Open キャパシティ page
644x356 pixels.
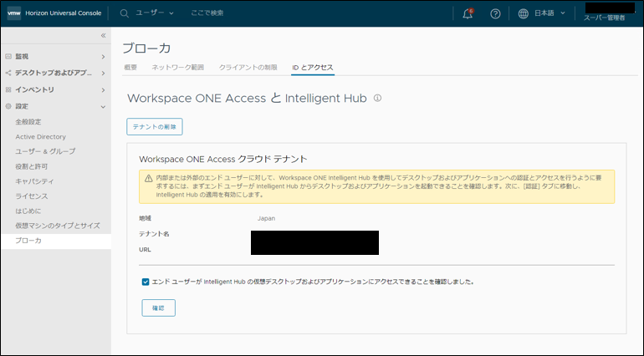coord(34,181)
